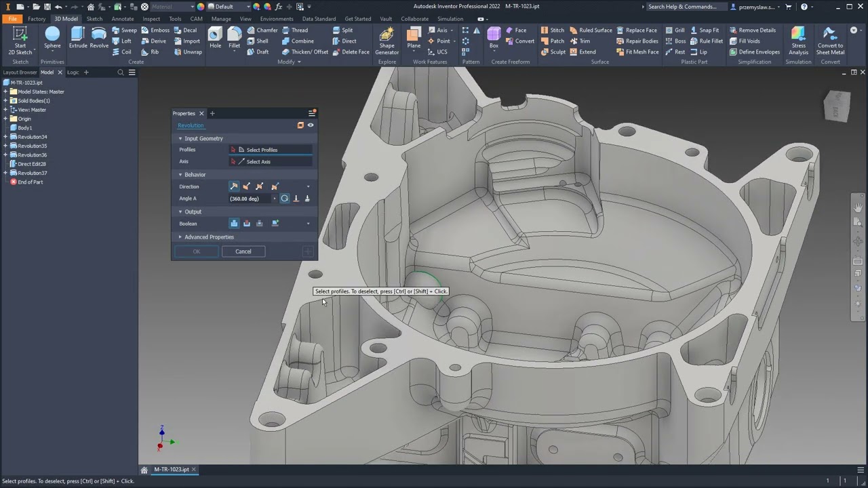
Task: Select the Stitch surface tool
Action: click(x=552, y=30)
